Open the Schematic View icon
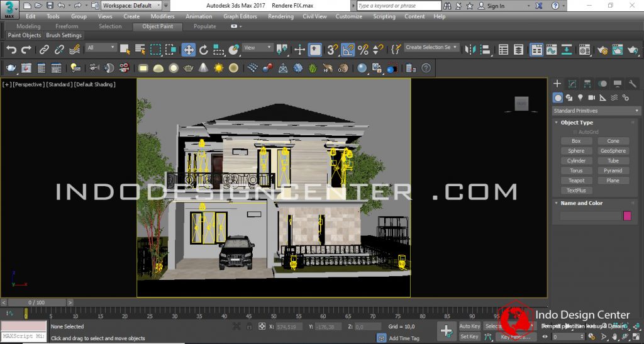 pos(567,50)
